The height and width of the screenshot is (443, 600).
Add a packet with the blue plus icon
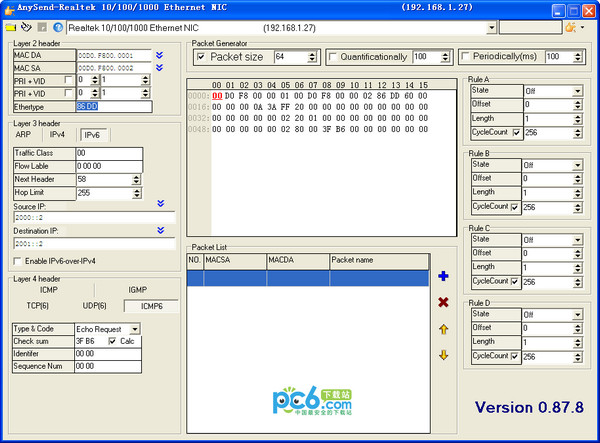click(x=443, y=276)
